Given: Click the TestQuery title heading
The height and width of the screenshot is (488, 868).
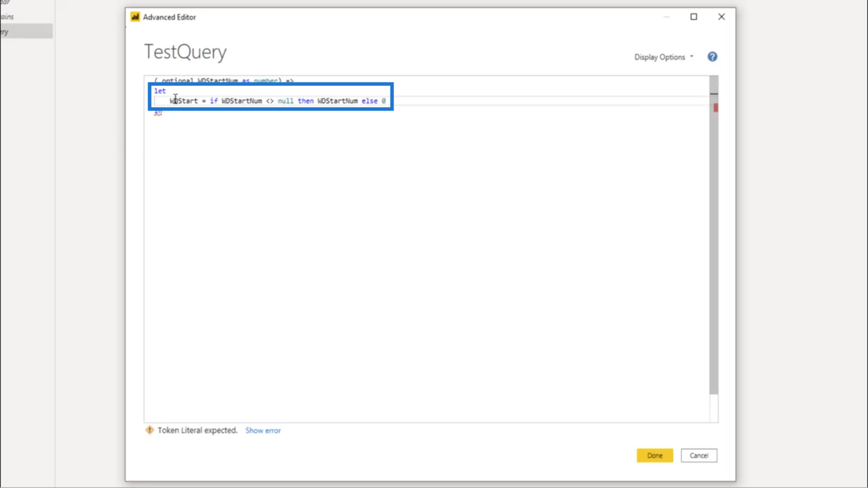Looking at the screenshot, I should click(185, 52).
